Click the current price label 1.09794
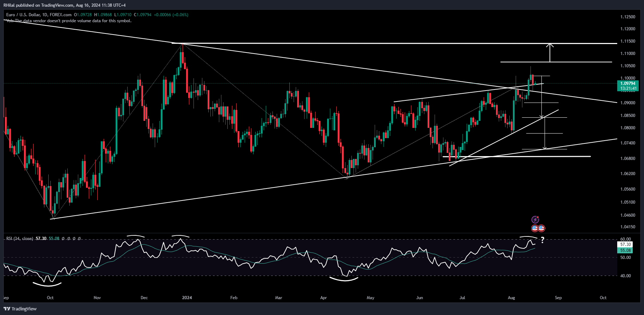The width and height of the screenshot is (644, 315). (x=628, y=84)
